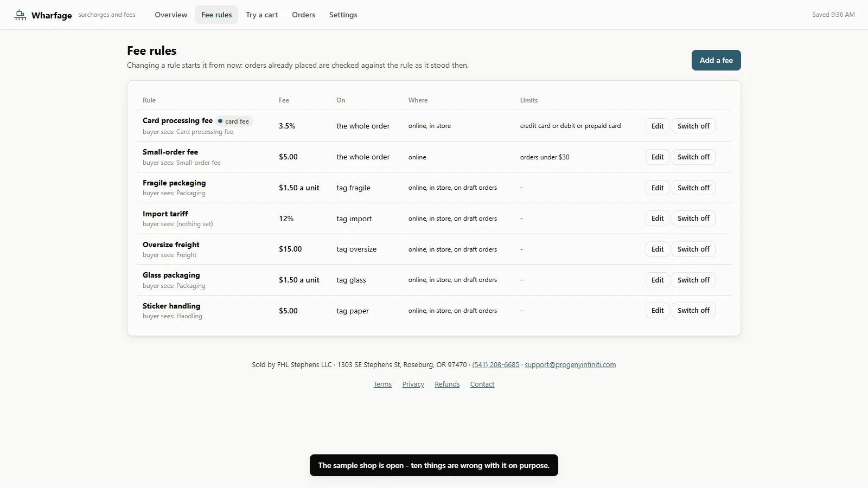Image resolution: width=868 pixels, height=488 pixels.
Task: Click the 'tag glass' cell
Action: click(x=351, y=280)
